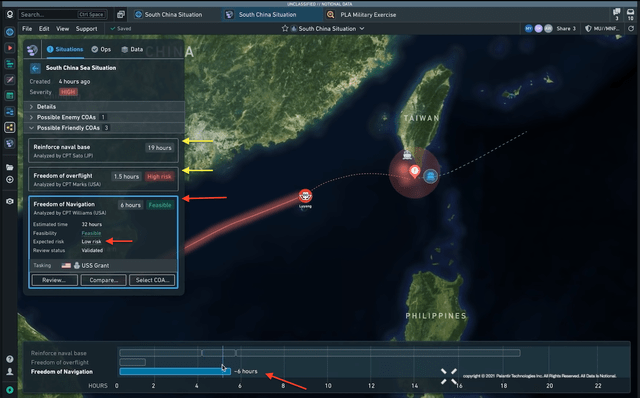Click the star favorite icon beside map title
640x398 pixels.
(285, 29)
